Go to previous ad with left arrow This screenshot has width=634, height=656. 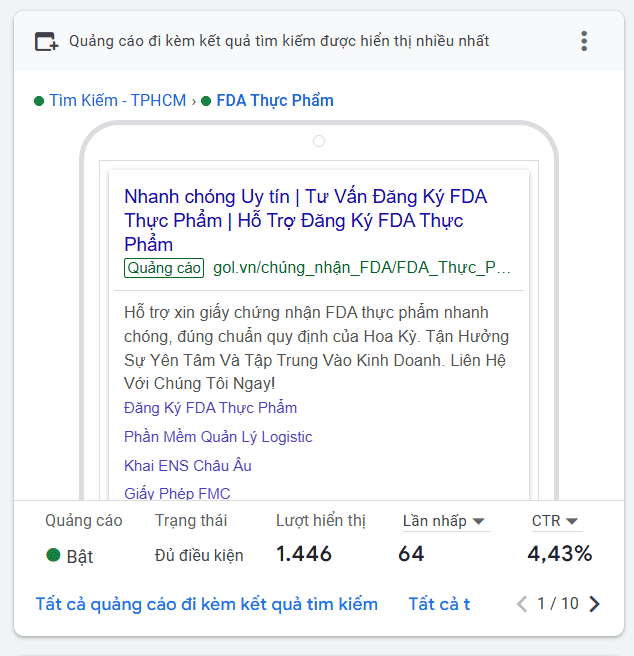pyautogui.click(x=521, y=604)
